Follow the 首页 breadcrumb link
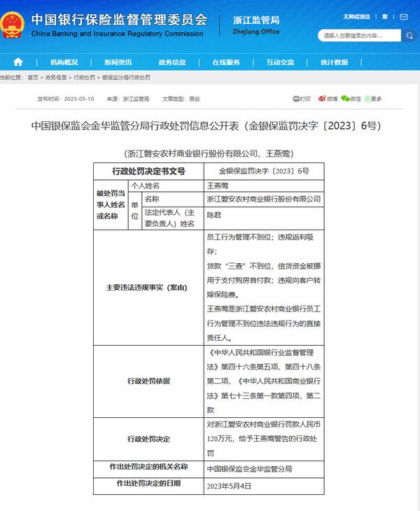The height and width of the screenshot is (511, 420). (x=33, y=78)
